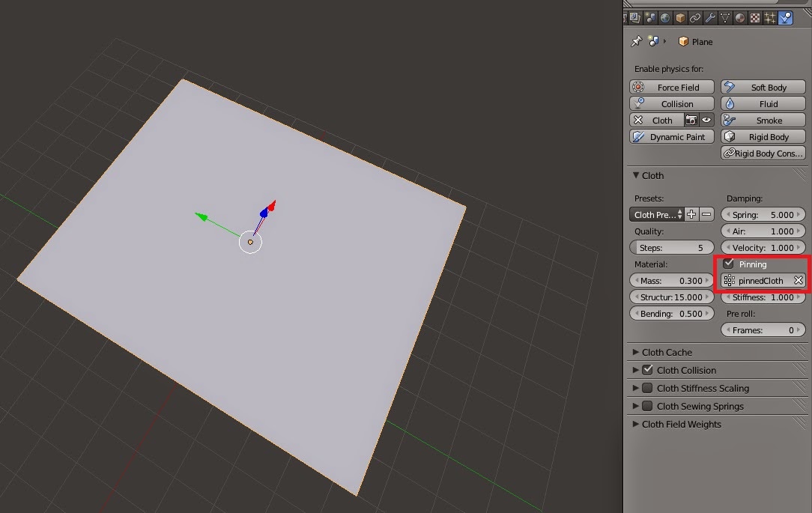The height and width of the screenshot is (513, 812).
Task: Enable the Soft Body physics button
Action: (x=763, y=87)
